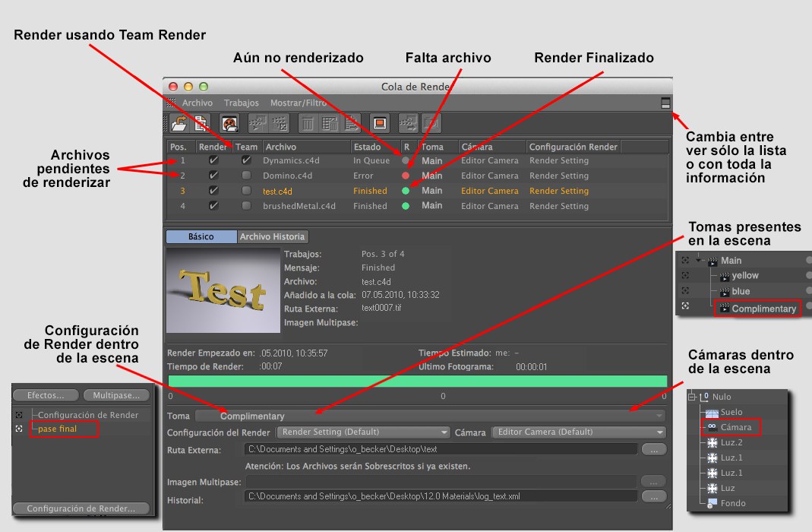Start rendering with the film reel icon

click(x=229, y=122)
